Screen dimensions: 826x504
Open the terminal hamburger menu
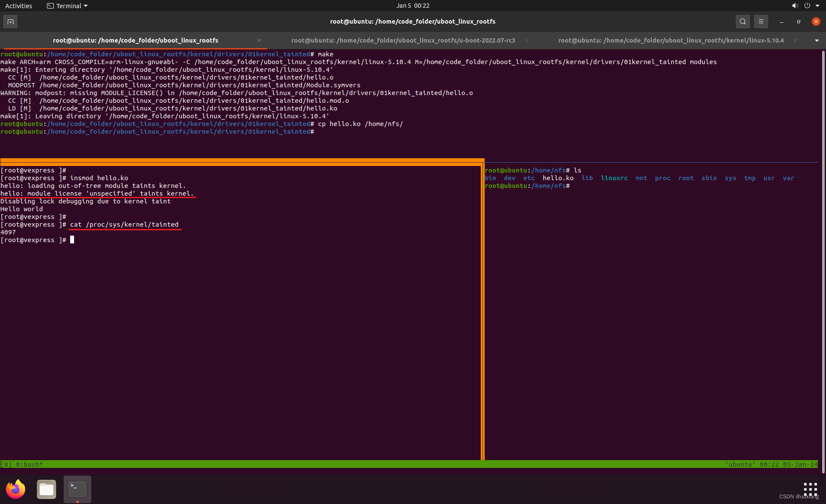[761, 22]
